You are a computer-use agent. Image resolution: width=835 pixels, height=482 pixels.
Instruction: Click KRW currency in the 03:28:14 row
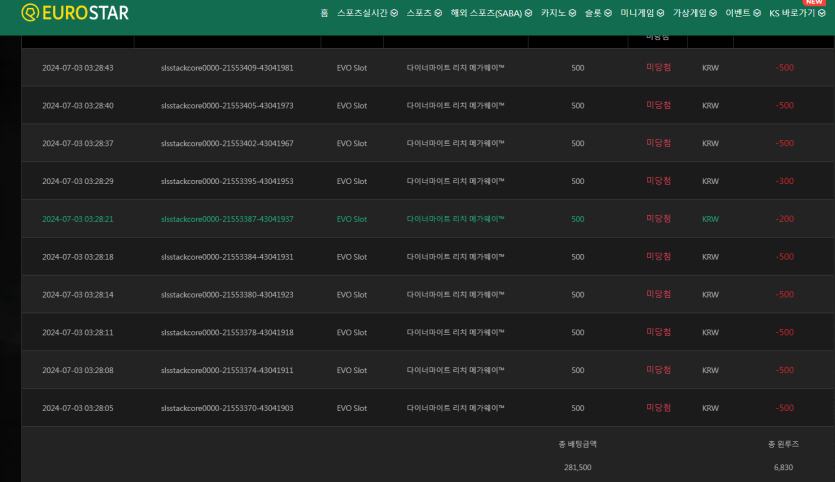710,295
